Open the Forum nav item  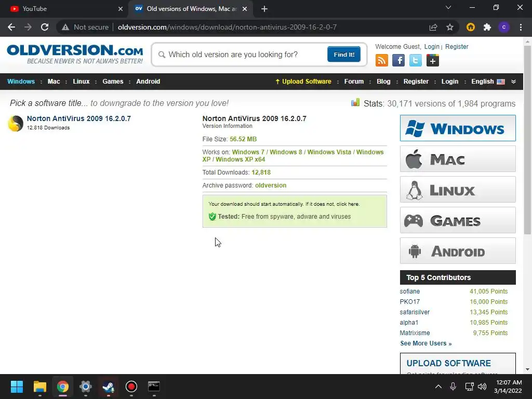tap(354, 82)
